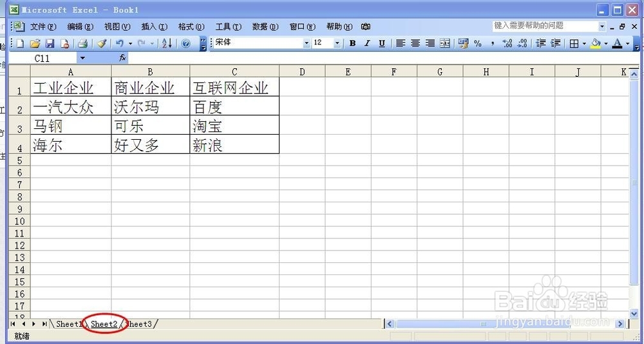The height and width of the screenshot is (344, 644).
Task: Align text to the left
Action: pos(401,43)
